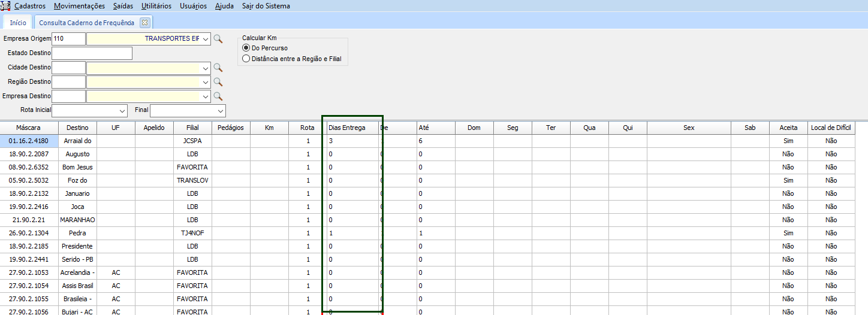868x315 pixels.
Task: Click the Acrelandia - destination cell
Action: [x=77, y=272]
